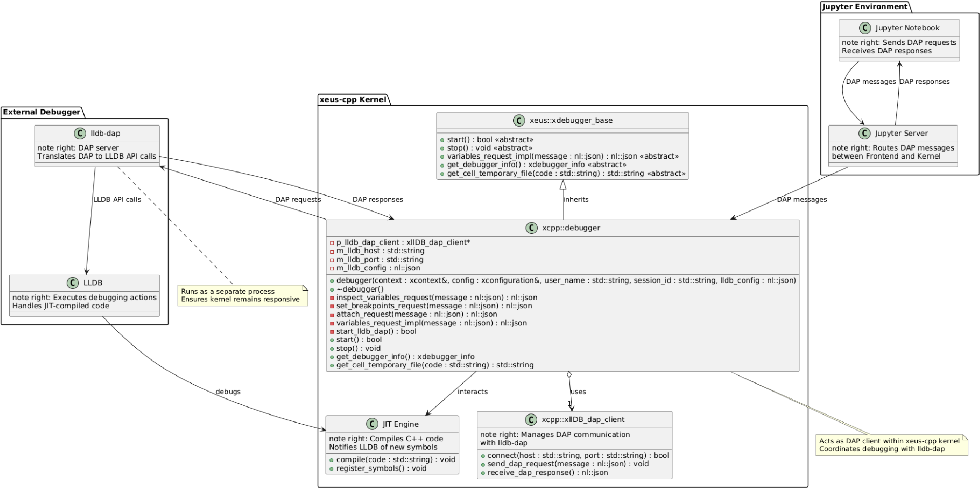Click the inheritance triangle arrowhead under xdebugger_base
980x489 pixels.
(x=563, y=185)
